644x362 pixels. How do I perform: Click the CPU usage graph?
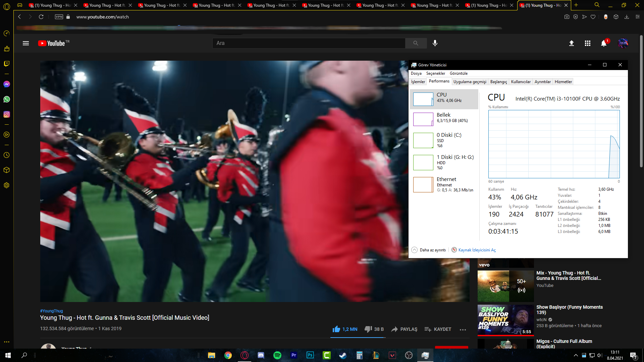coord(554,144)
